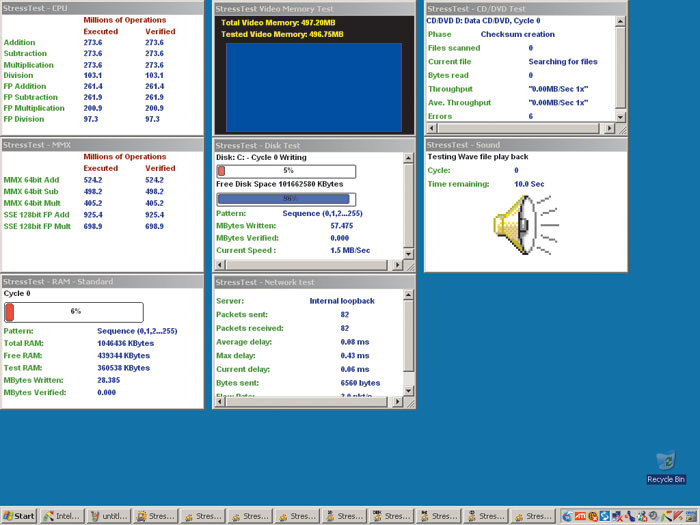Click the Disk Test 5% writing progress bar
This screenshot has width=700, height=525.
point(286,171)
